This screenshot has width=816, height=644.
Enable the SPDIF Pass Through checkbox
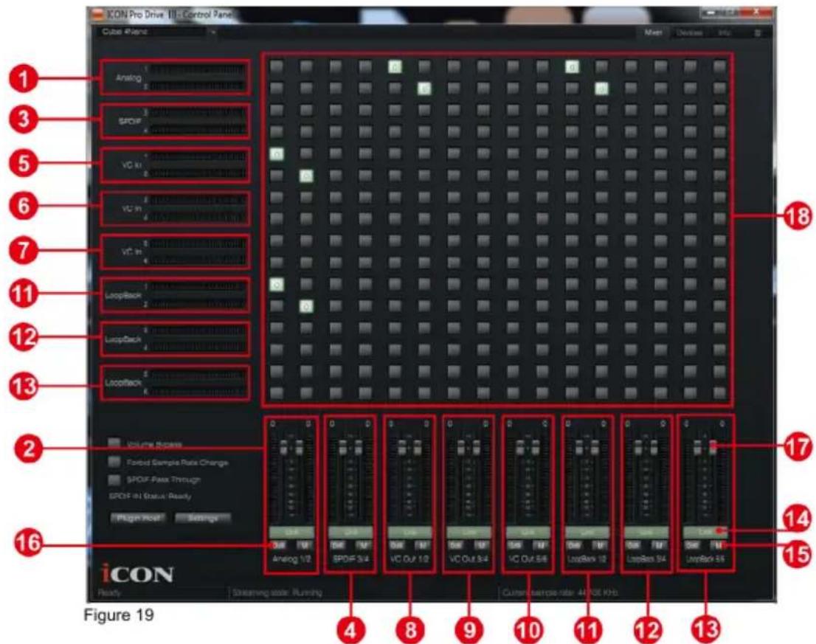coord(114,479)
